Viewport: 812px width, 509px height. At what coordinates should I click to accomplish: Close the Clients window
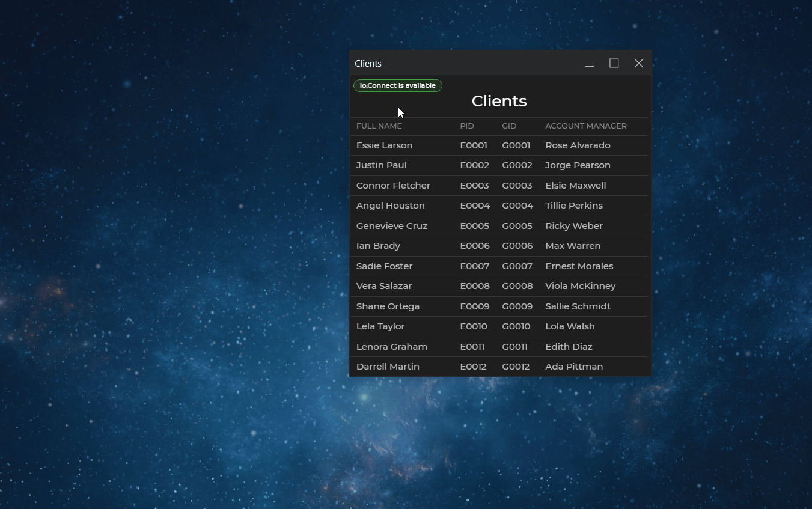click(638, 64)
